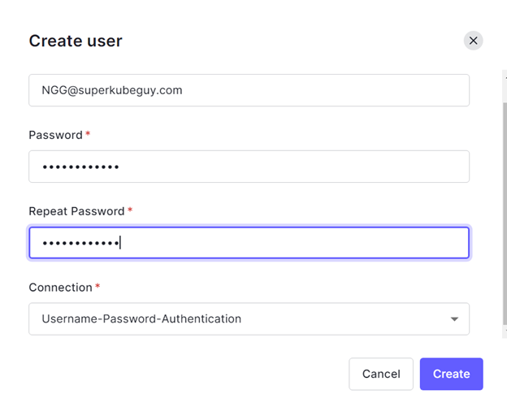The width and height of the screenshot is (507, 420).
Task: Click the scrollbar down arrow
Action: (x=505, y=331)
